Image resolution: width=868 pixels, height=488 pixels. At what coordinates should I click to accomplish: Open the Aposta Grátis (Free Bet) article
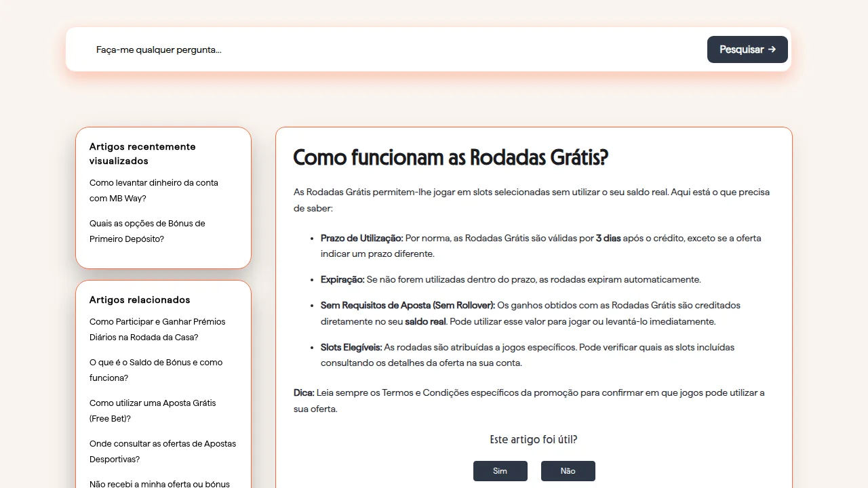153,411
